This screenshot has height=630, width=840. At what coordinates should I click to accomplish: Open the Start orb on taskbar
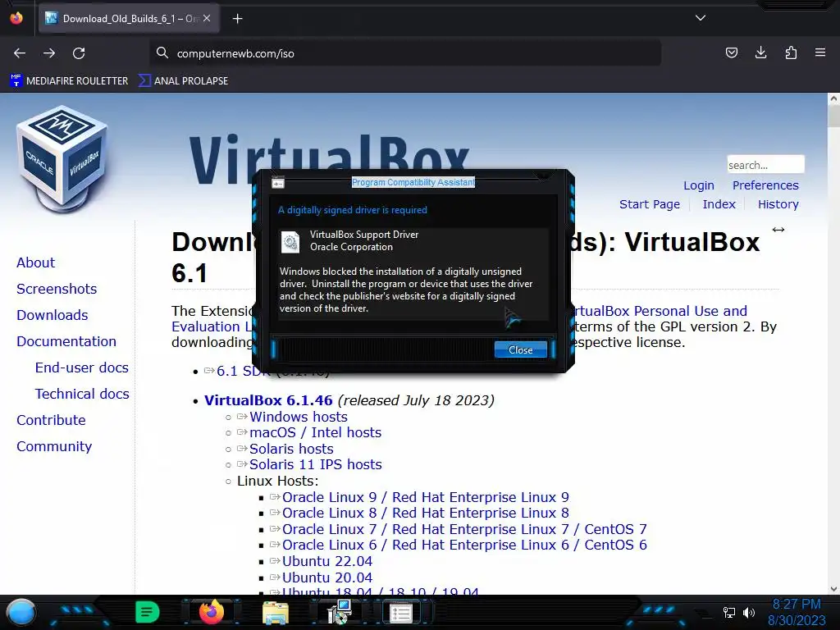tap(21, 612)
